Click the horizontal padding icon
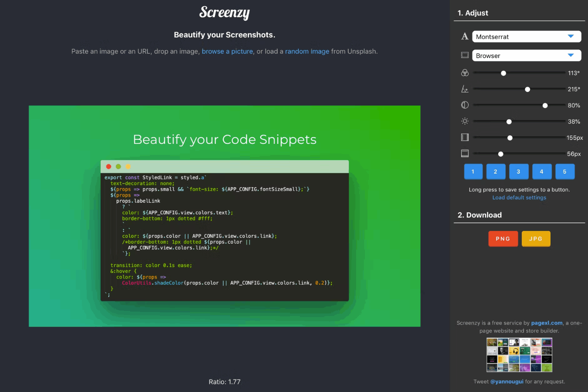588x392 pixels. tap(465, 138)
